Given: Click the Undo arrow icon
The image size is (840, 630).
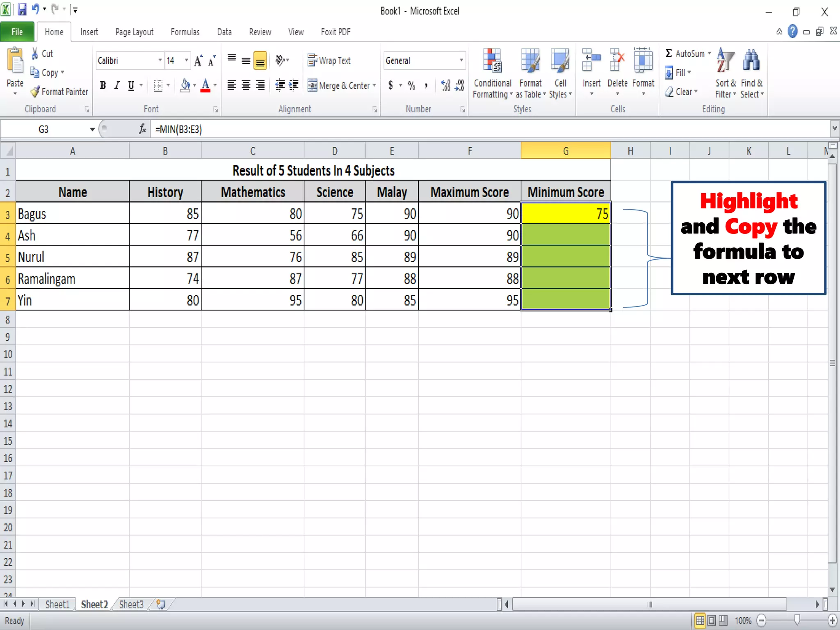Looking at the screenshot, I should [x=36, y=9].
